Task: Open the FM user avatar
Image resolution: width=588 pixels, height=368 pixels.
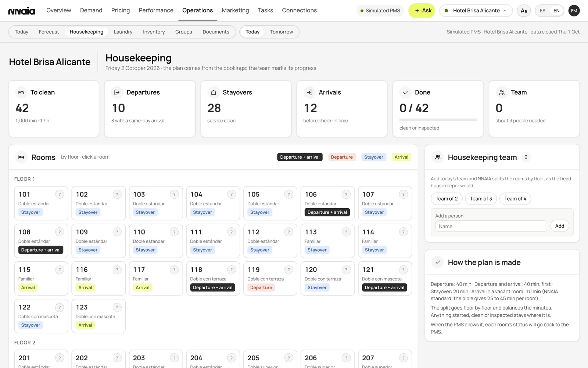Action: coord(574,11)
